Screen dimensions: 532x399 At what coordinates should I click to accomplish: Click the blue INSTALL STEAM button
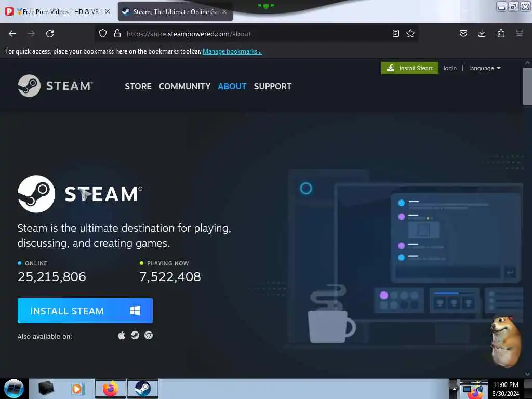click(x=85, y=311)
